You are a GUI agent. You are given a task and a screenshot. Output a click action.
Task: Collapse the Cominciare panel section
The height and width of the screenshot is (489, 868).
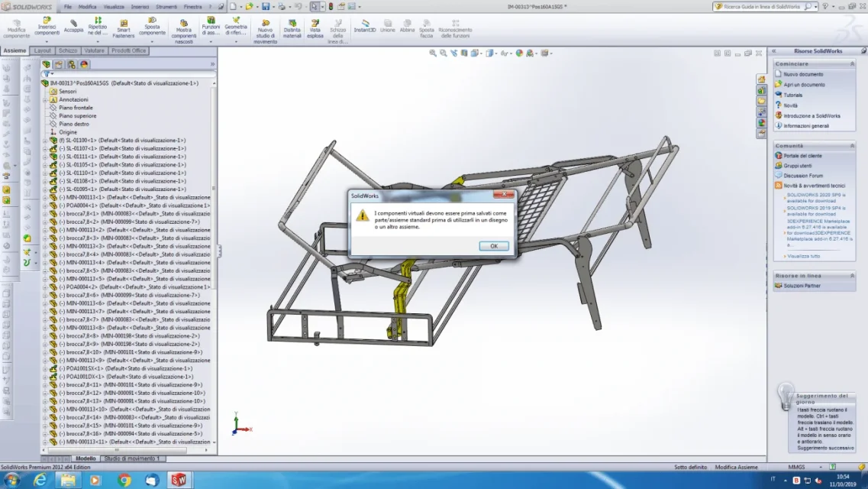[x=852, y=63]
